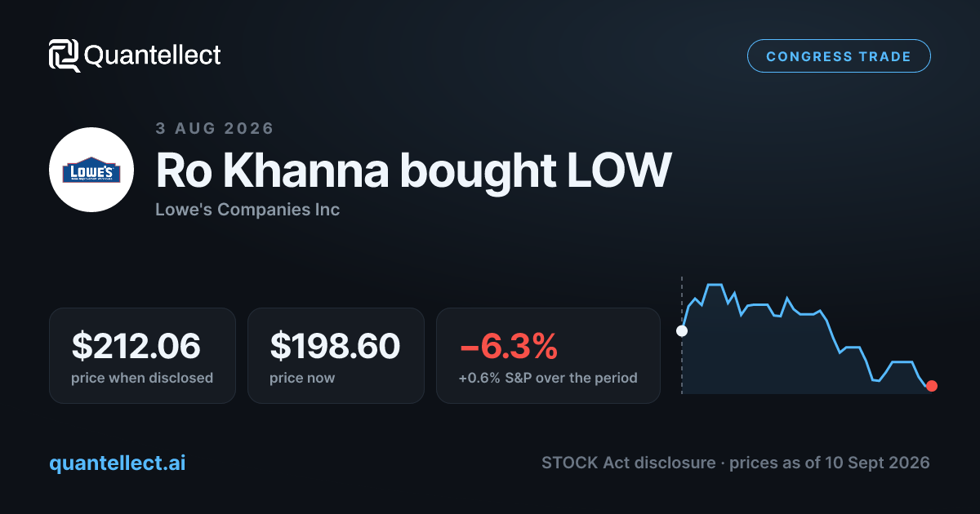Click the Lowe's Companies Inc subtitle
The width and height of the screenshot is (980, 514).
point(247,210)
